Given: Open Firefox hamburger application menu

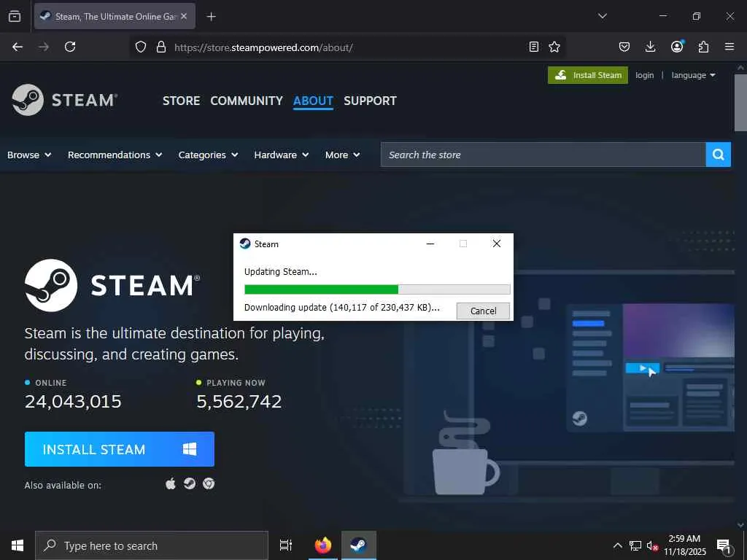Looking at the screenshot, I should tap(729, 47).
